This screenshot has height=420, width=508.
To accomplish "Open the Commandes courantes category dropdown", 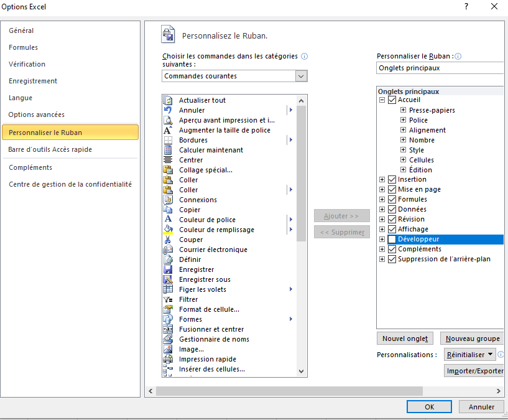I will click(x=301, y=76).
